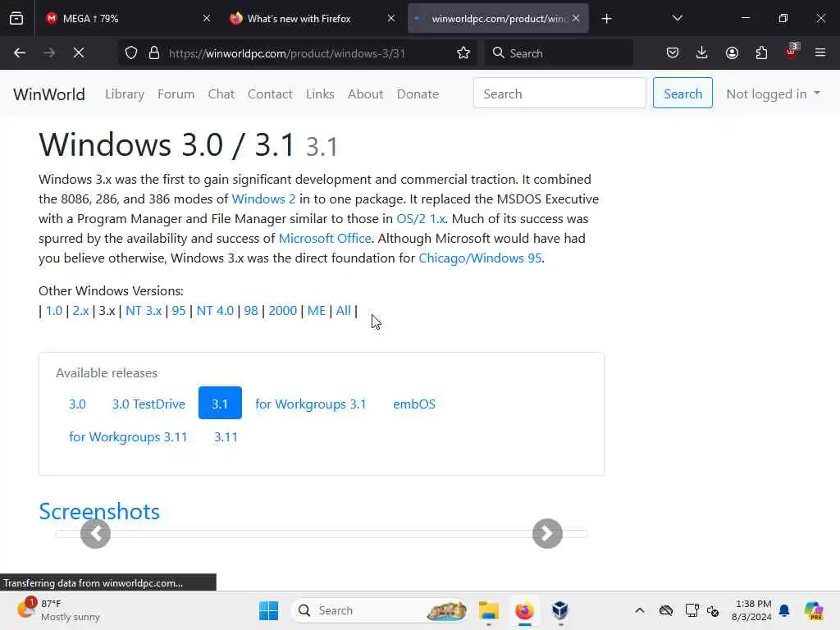Open tracking protection shield icon
The width and height of the screenshot is (840, 630).
[131, 53]
